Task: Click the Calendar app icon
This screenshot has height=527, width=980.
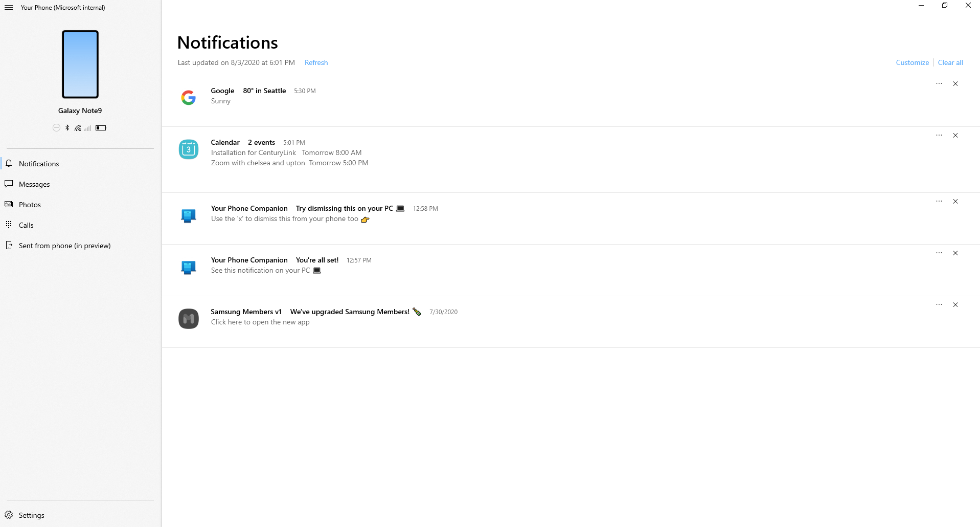Action: 189,149
